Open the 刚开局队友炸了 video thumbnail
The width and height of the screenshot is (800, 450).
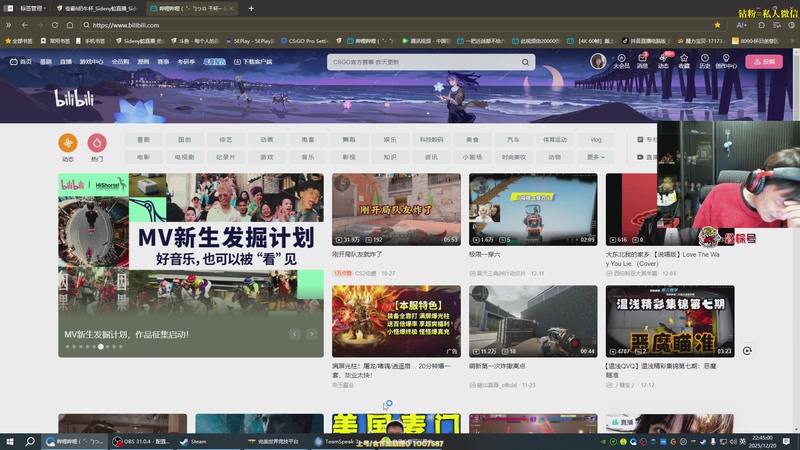coord(396,209)
